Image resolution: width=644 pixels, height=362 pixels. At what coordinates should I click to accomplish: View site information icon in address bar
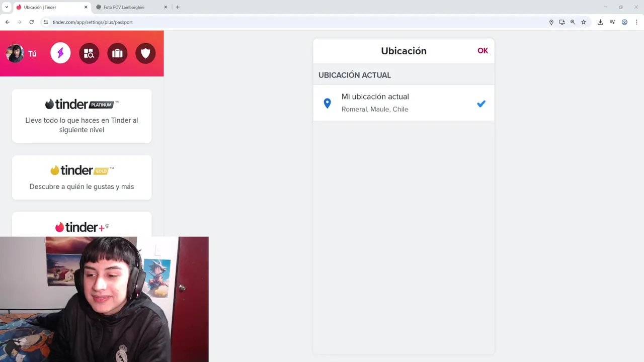[x=46, y=22]
